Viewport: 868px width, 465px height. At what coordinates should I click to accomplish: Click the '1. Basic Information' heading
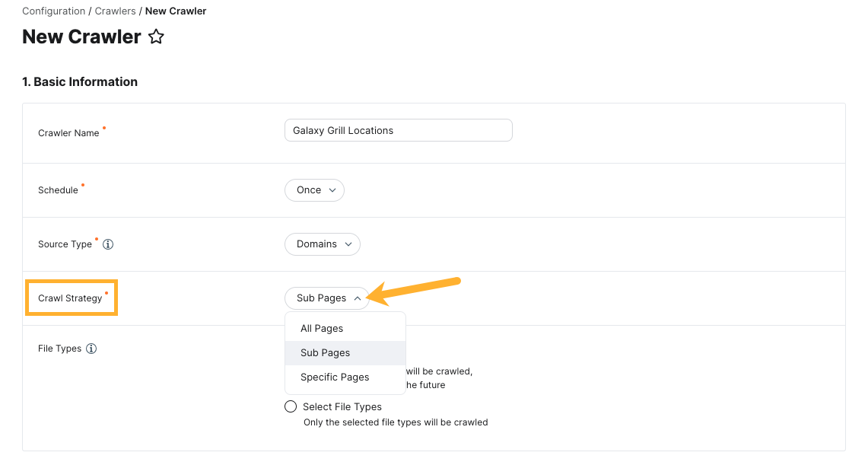80,81
